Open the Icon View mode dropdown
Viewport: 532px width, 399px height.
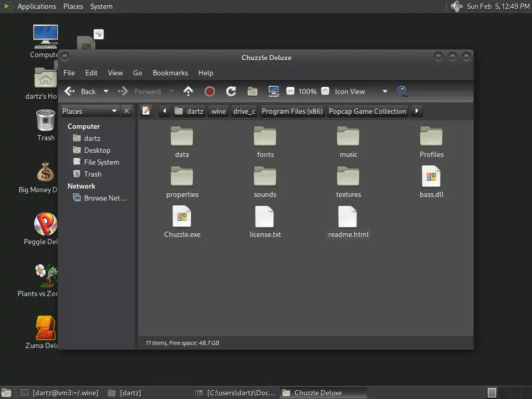pyautogui.click(x=361, y=91)
